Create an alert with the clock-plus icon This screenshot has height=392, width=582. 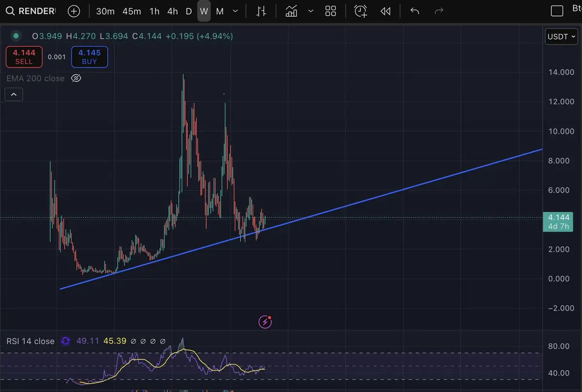point(360,11)
